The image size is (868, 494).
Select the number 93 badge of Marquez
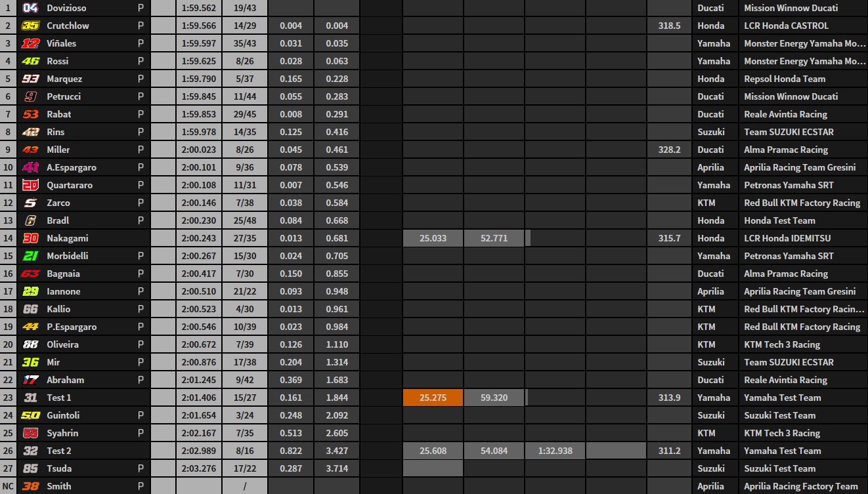point(30,79)
